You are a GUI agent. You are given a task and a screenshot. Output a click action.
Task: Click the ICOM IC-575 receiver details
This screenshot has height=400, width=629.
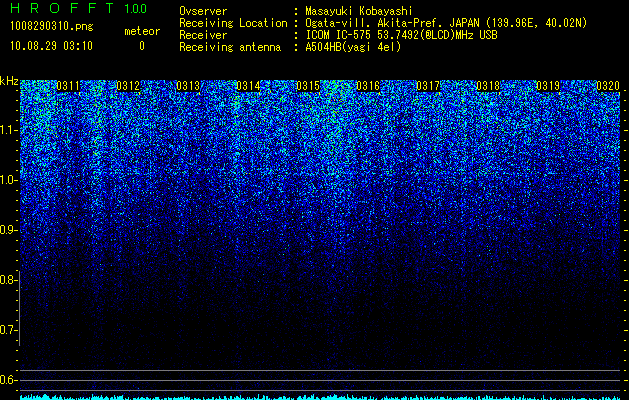[401, 35]
